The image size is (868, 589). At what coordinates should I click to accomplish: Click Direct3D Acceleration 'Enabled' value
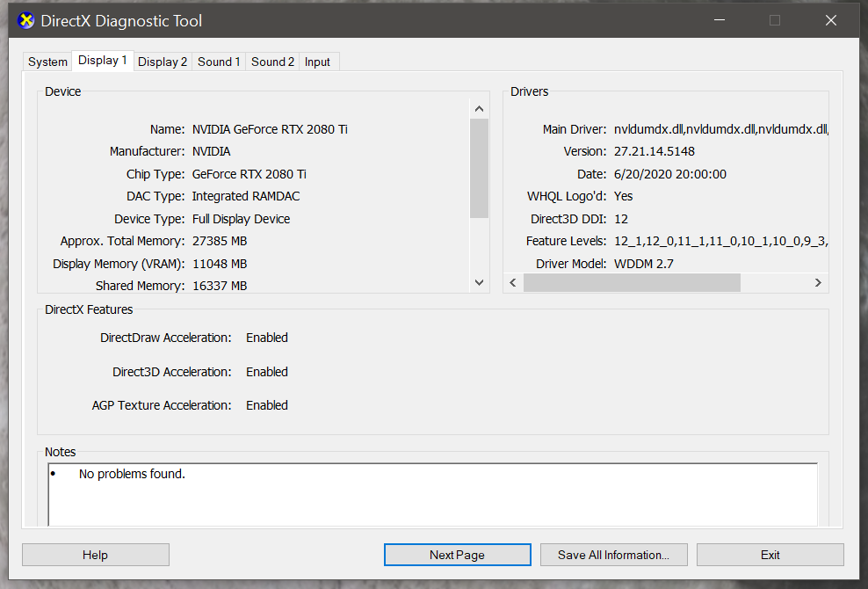[x=267, y=372]
